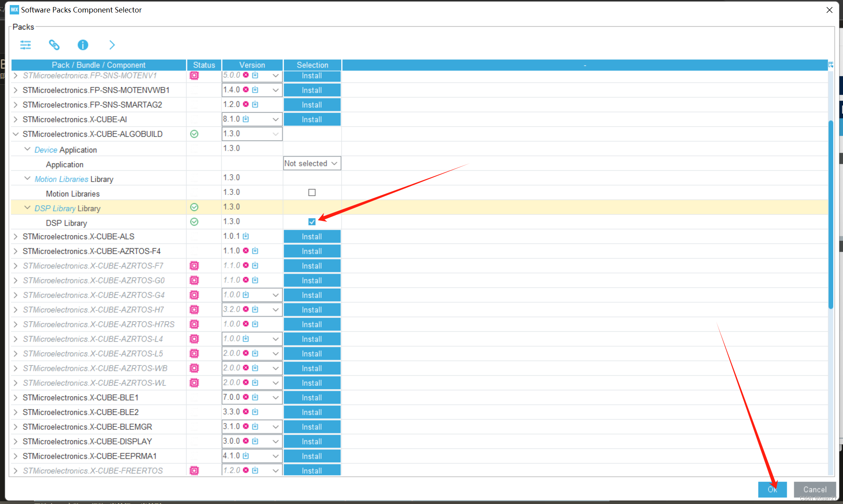This screenshot has width=843, height=504.
Task: Click the download icon beside X-CUBE-ALS version 1.0.1
Action: pos(246,236)
